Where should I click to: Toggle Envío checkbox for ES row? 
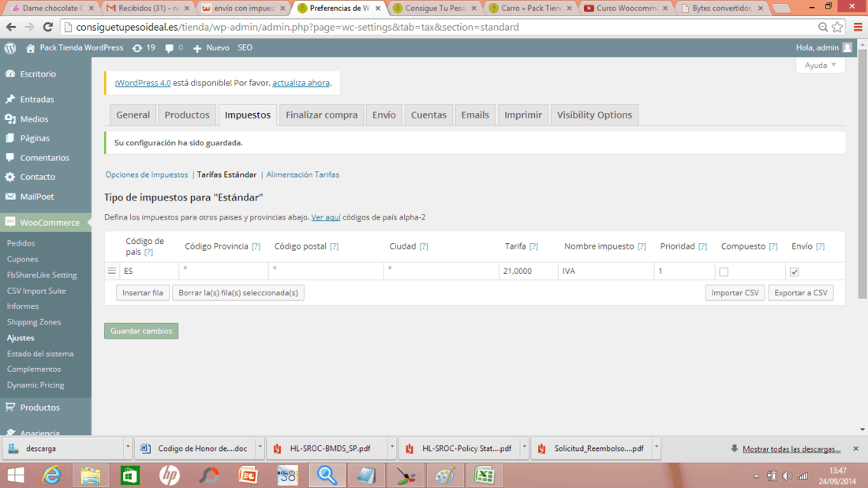(x=795, y=272)
